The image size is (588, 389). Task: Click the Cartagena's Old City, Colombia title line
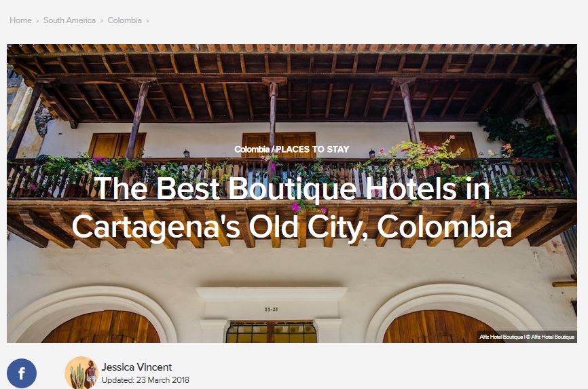(x=292, y=227)
